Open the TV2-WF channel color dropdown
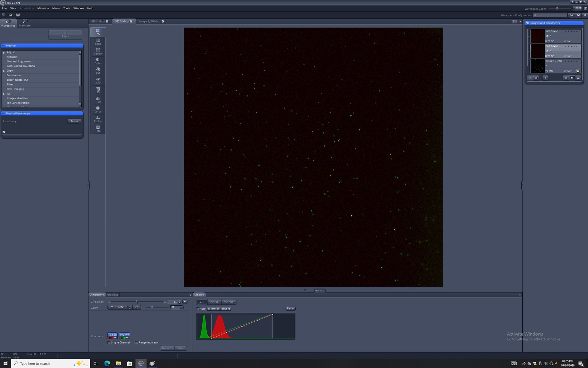 [127, 338]
